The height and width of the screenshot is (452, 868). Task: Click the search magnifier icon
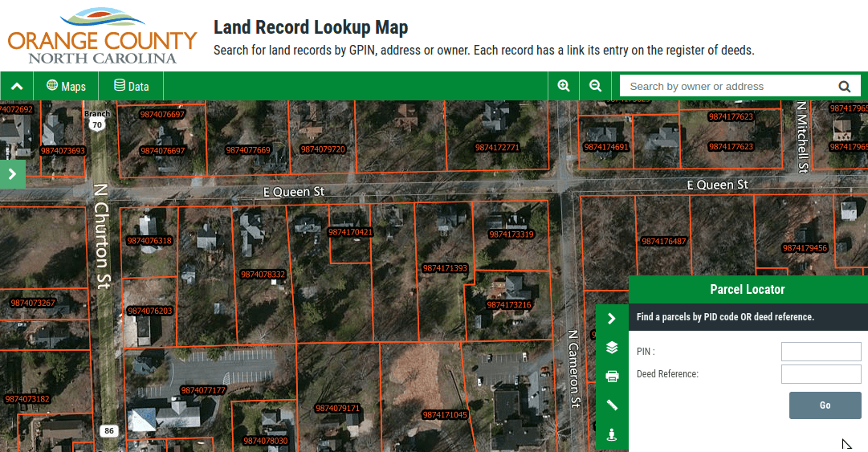[x=844, y=87]
